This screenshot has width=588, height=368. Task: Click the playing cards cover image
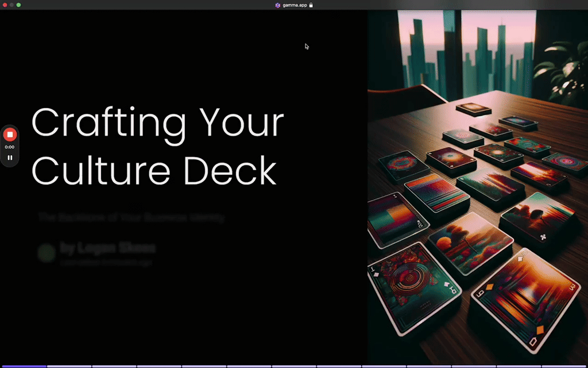(x=478, y=187)
